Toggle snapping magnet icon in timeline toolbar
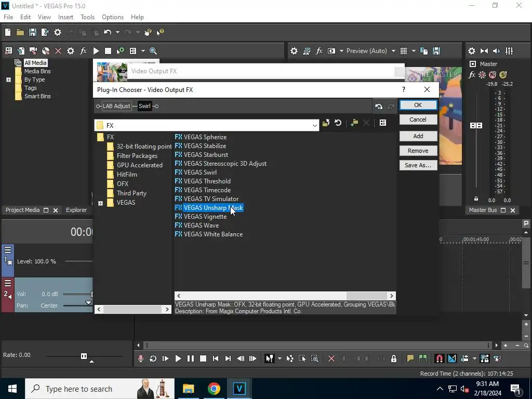The width and height of the screenshot is (532, 399). (440, 358)
